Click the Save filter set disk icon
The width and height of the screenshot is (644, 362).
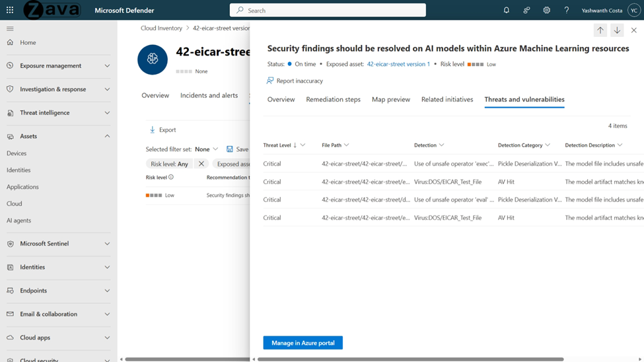coord(230,149)
